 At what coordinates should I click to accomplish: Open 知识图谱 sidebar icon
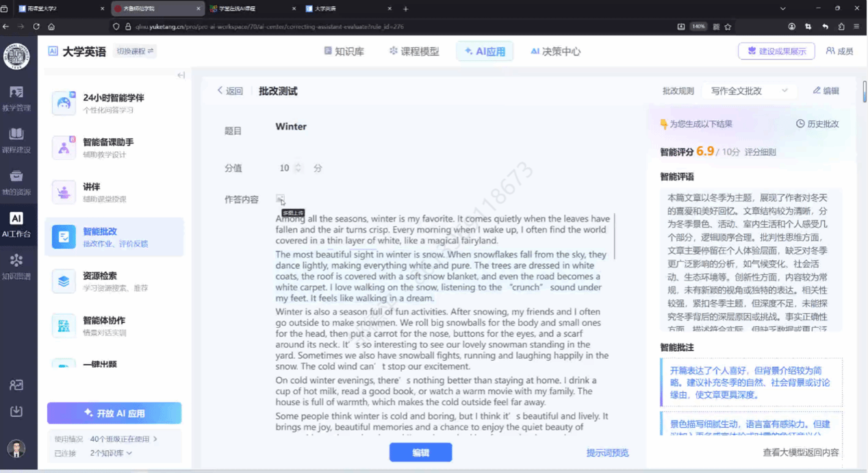[16, 266]
